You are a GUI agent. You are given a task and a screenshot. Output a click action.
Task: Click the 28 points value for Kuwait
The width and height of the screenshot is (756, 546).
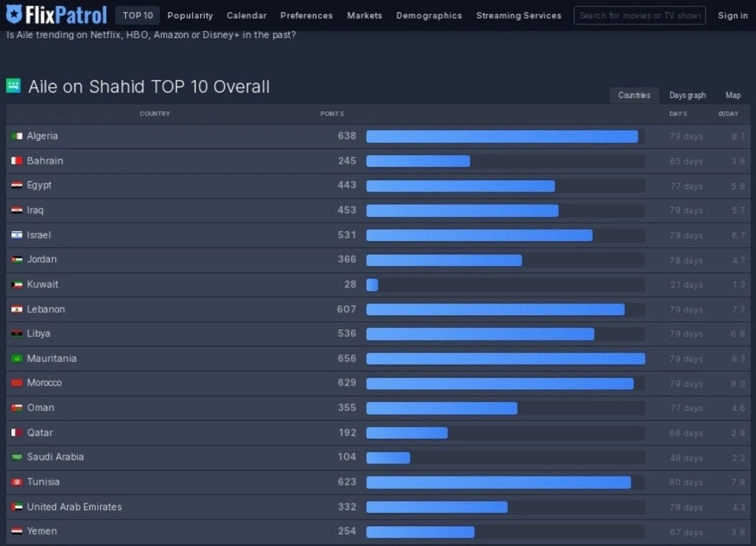[350, 284]
